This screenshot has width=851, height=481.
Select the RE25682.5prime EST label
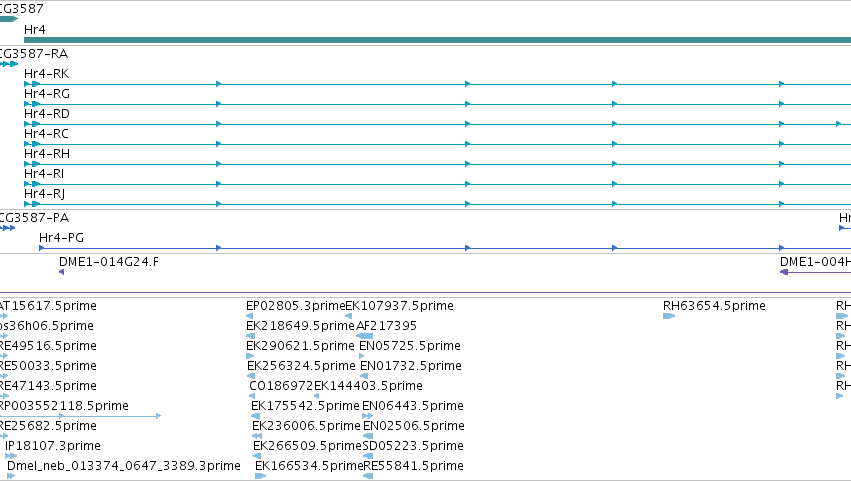[x=48, y=426]
